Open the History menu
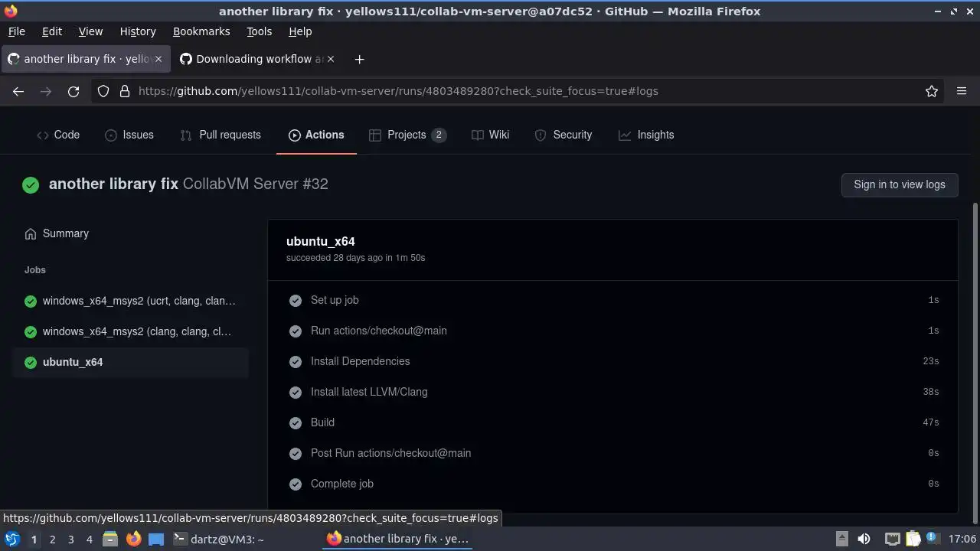Screen dimensions: 980x551 pyautogui.click(x=138, y=31)
